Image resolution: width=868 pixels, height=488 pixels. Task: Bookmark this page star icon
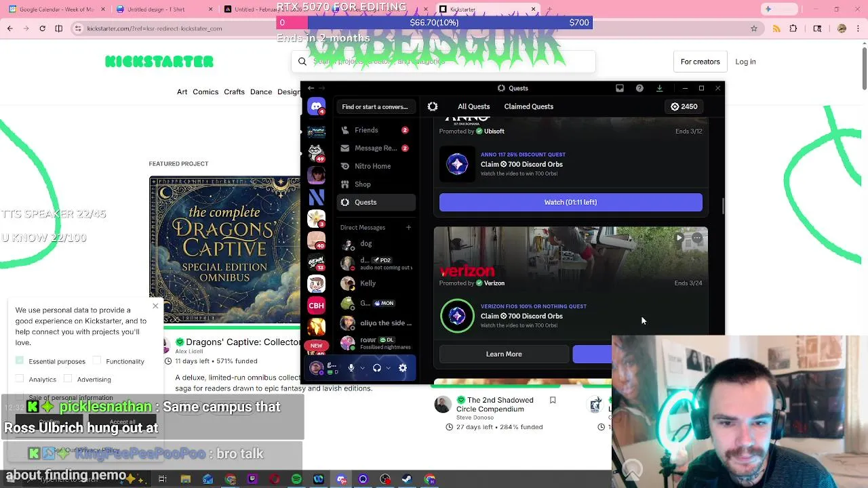(753, 28)
